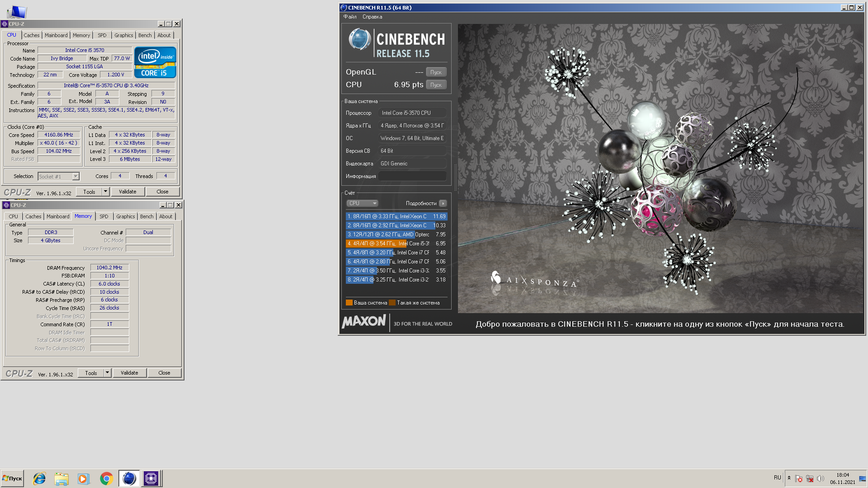Click the Cinebench sphere logo
This screenshot has height=488, width=868.
360,39
